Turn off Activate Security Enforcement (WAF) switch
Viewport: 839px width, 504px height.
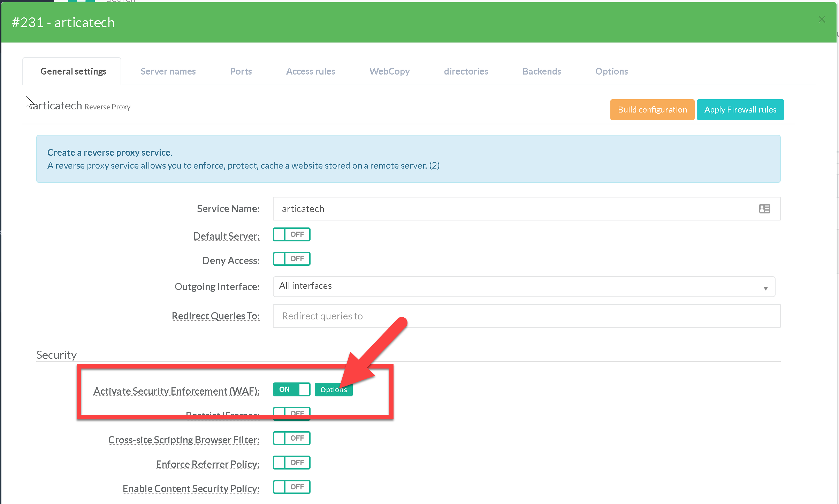291,389
